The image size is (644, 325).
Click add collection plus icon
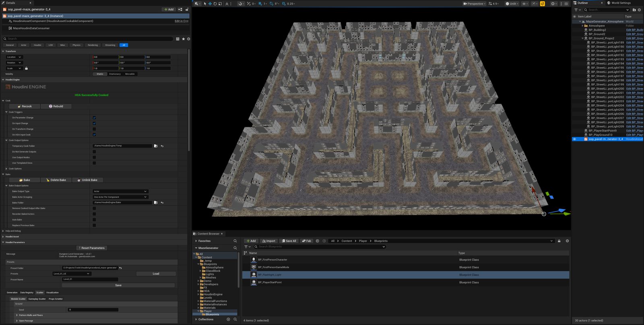[228, 319]
